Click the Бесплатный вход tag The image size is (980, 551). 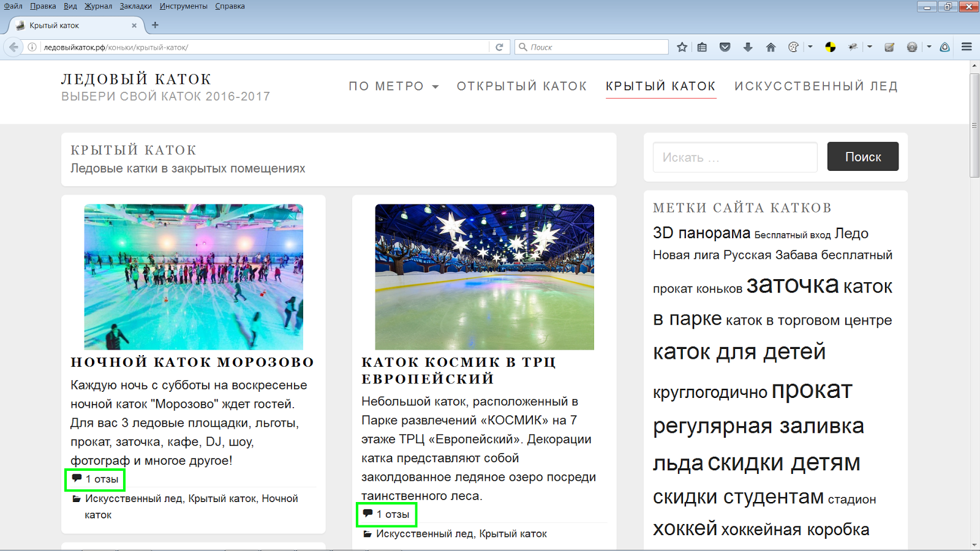pyautogui.click(x=793, y=235)
